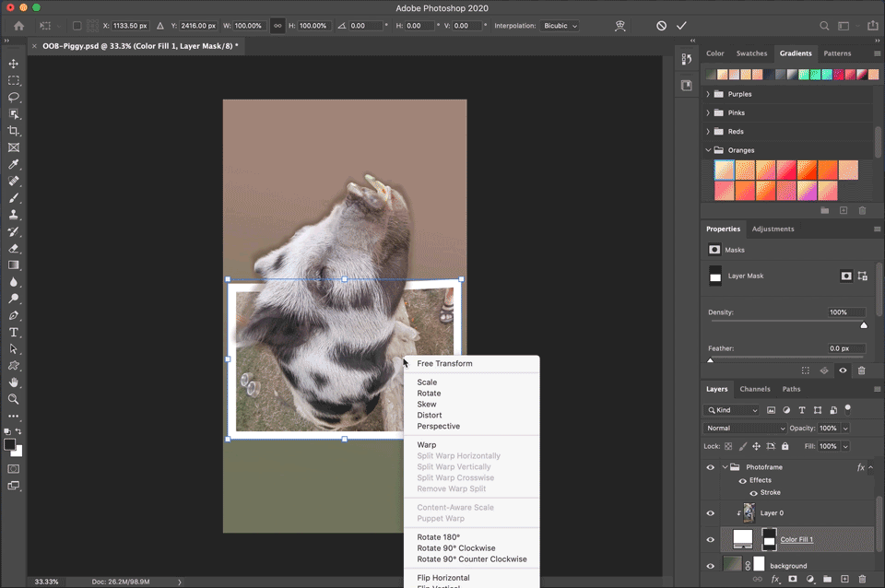Click the foreground color swatch

[9, 444]
